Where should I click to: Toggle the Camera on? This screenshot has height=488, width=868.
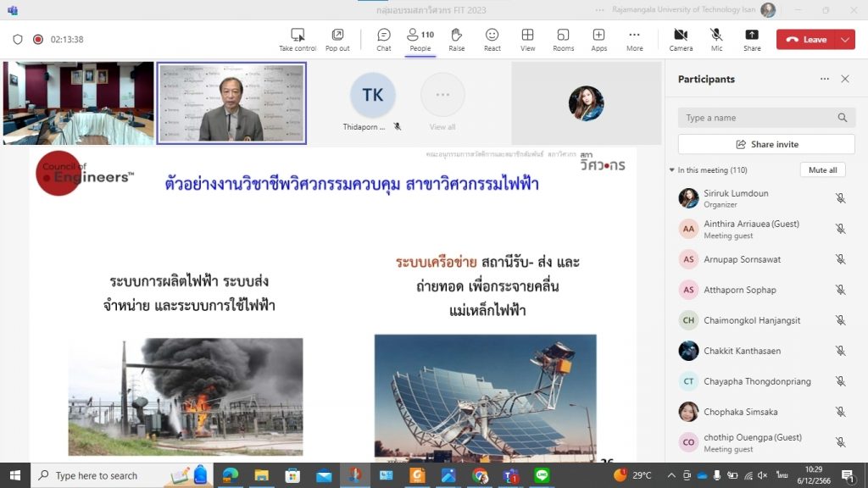coord(681,39)
